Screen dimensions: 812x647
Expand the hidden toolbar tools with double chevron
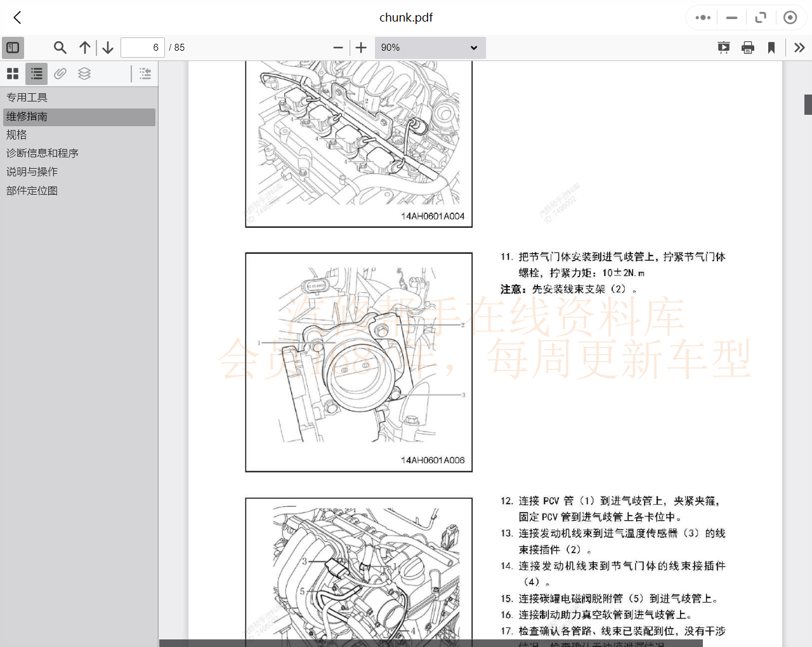tap(799, 47)
